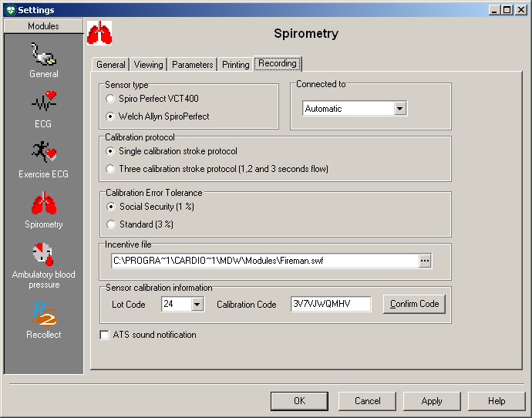Click the red lungs icon beside Spirometry title

point(99,33)
